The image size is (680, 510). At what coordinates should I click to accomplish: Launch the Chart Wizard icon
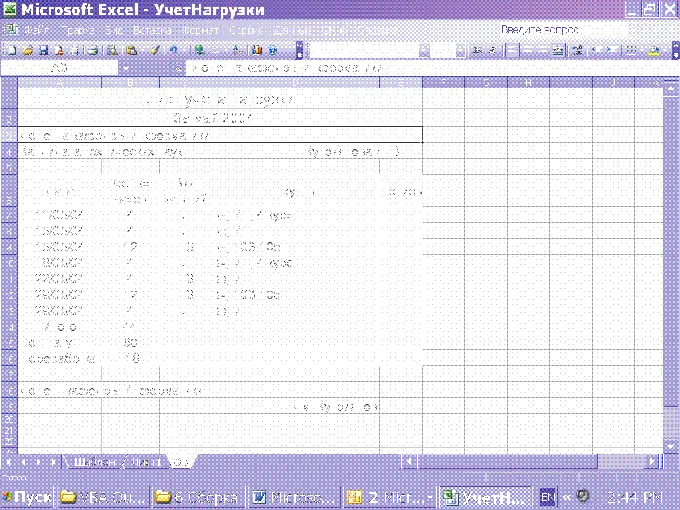point(257,51)
